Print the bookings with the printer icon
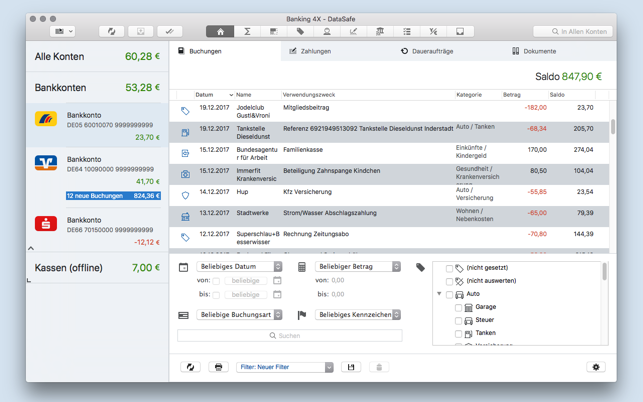Screen dimensions: 643x402 coord(218,367)
